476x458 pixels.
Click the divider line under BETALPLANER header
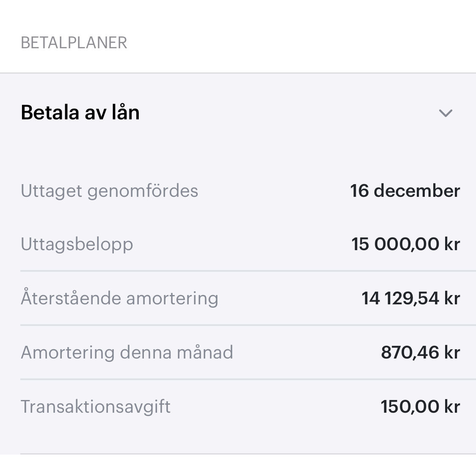click(x=238, y=73)
